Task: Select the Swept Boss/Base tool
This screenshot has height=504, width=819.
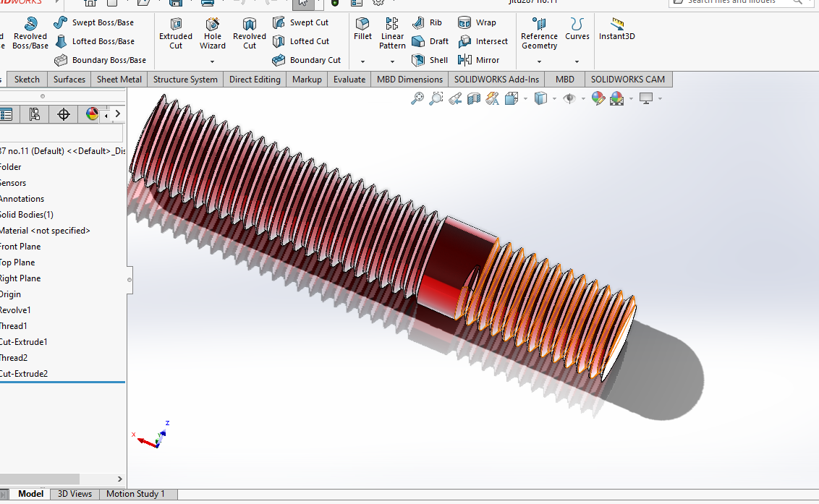Action: tap(93, 22)
